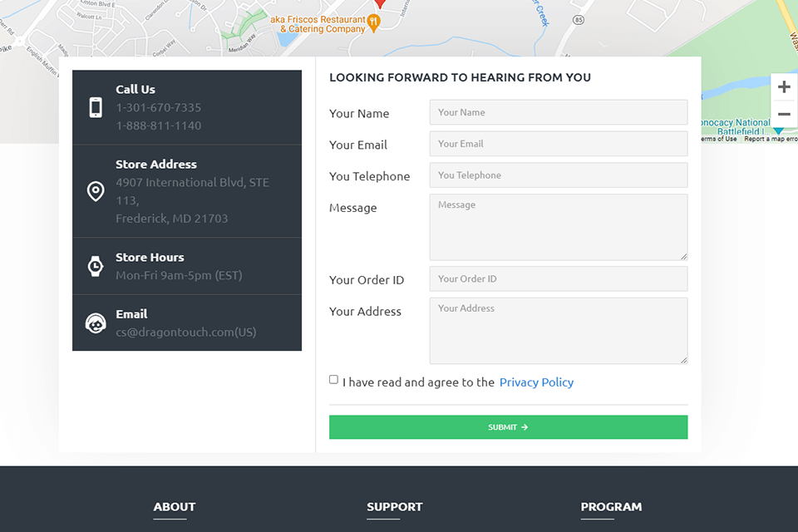This screenshot has height=532, width=798.
Task: Click the support agent icon beside Email
Action: pos(96,323)
